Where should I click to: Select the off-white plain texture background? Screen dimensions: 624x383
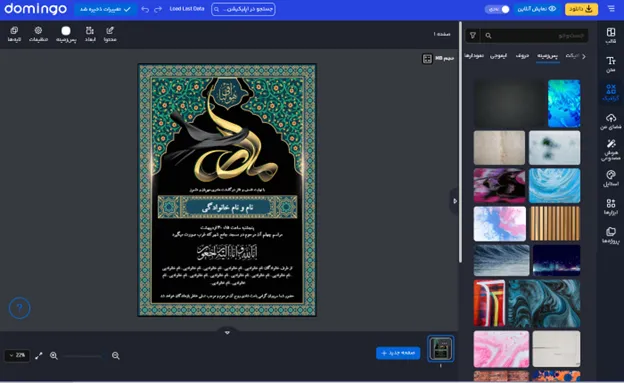[556, 349]
